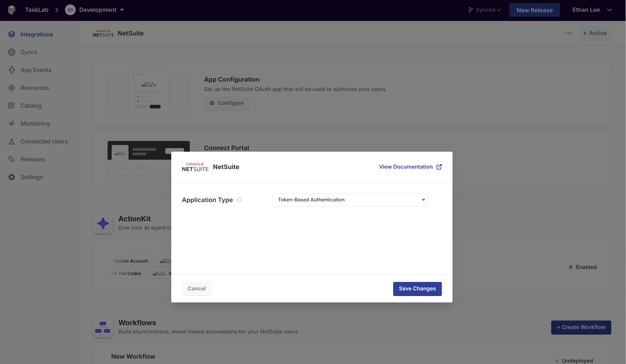The width and height of the screenshot is (626, 364).
Task: Click the App Events lightning icon
Action: pyautogui.click(x=12, y=70)
